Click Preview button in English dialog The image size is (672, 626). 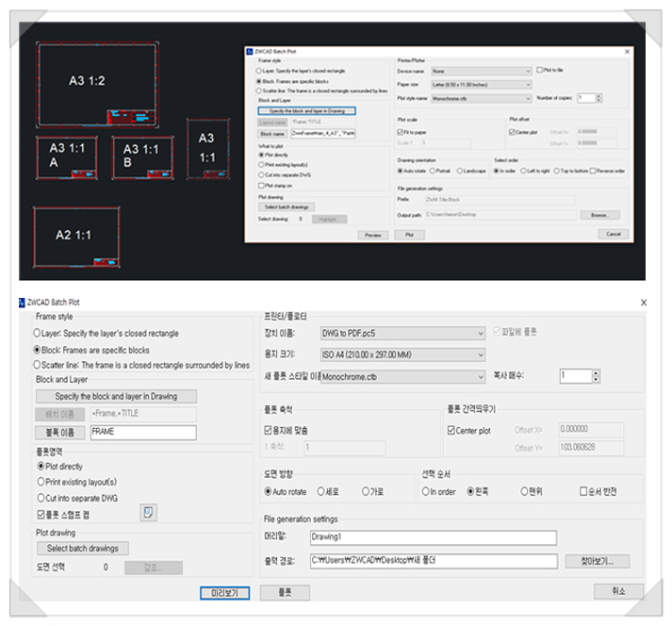(x=373, y=235)
